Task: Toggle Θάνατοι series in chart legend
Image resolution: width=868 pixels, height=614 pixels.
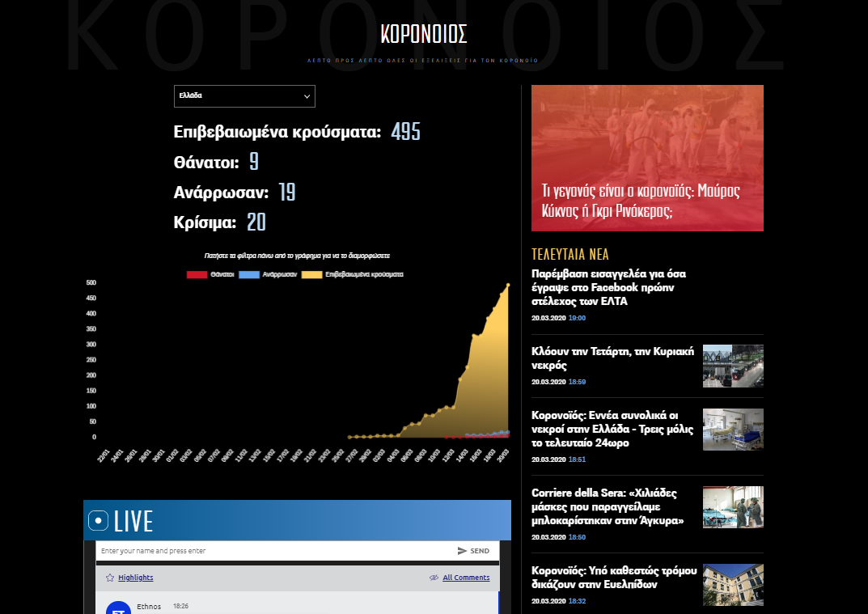Action: point(210,275)
